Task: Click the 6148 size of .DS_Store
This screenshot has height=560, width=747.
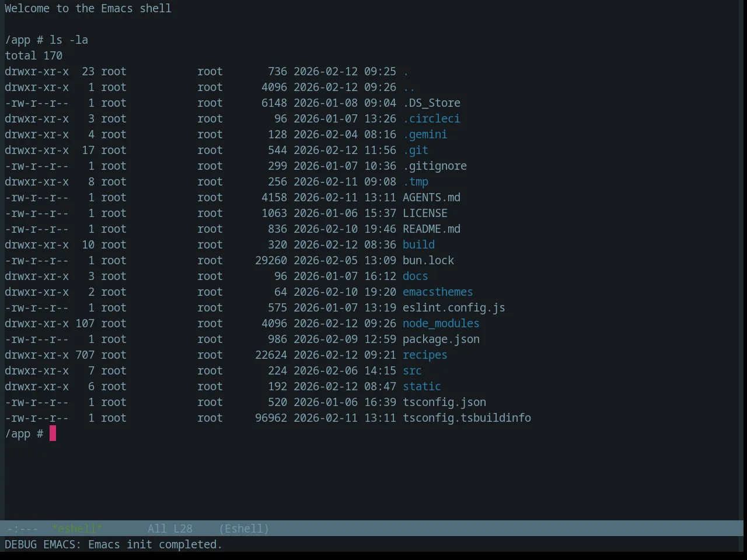Action: pyautogui.click(x=274, y=103)
